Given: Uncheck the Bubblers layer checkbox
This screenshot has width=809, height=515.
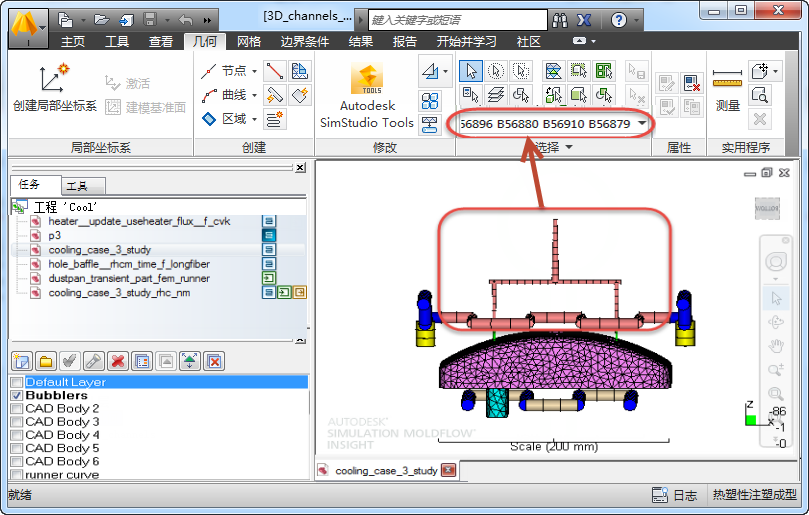Looking at the screenshot, I should point(17,395).
